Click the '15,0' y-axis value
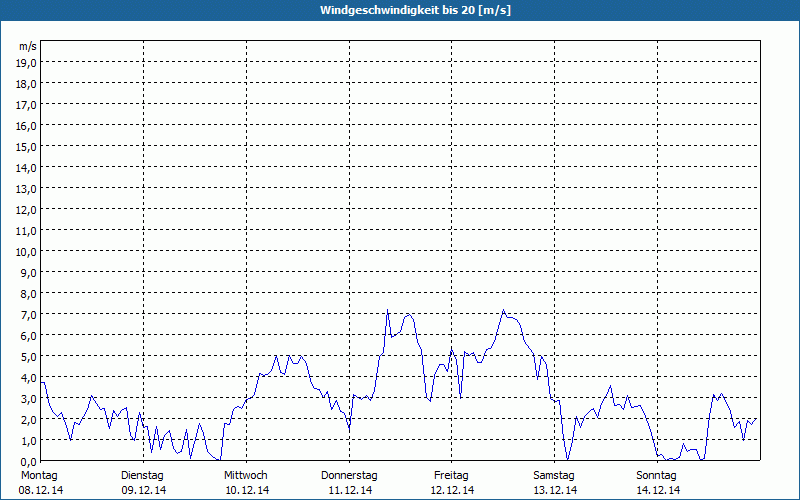800x500 pixels. point(27,147)
